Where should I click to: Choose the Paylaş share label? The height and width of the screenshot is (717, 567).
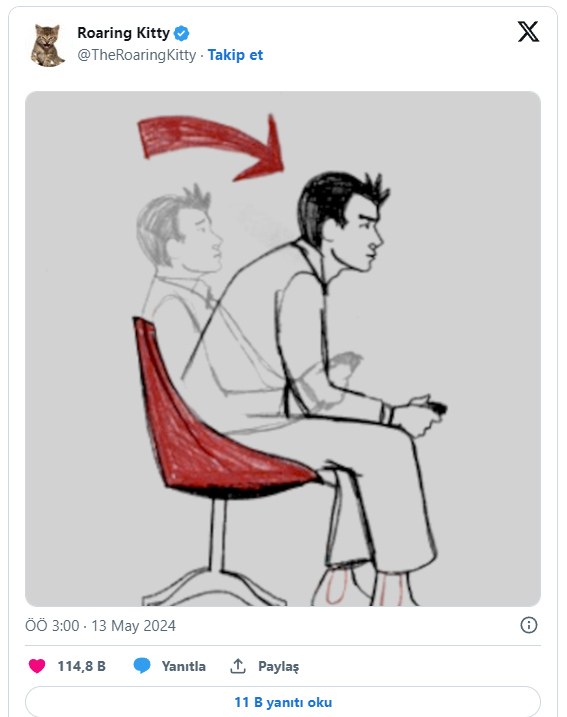tap(278, 666)
